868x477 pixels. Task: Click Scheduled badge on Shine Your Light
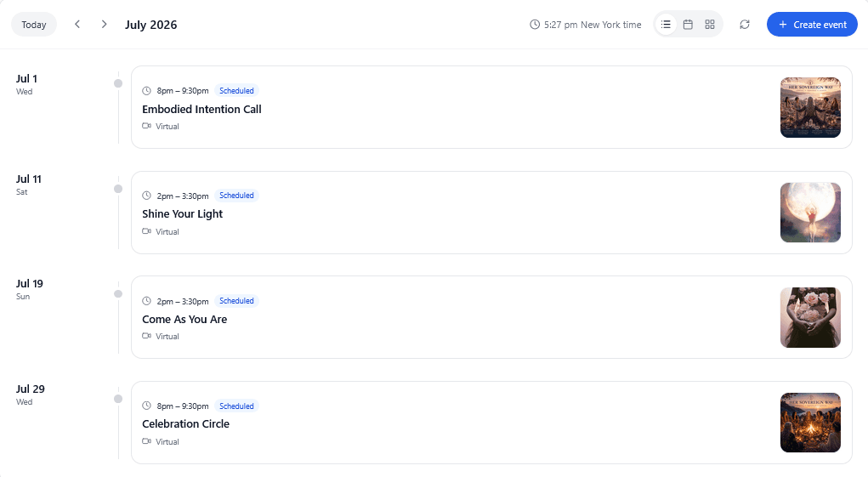236,196
